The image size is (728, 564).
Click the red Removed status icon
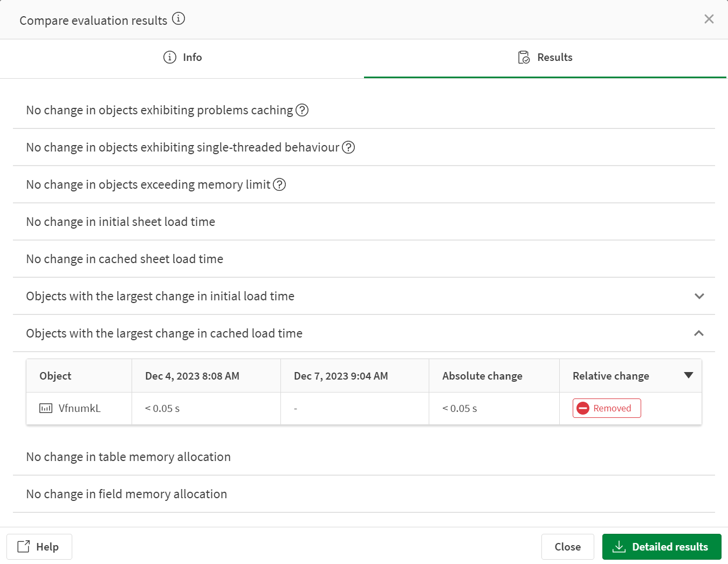pos(583,408)
